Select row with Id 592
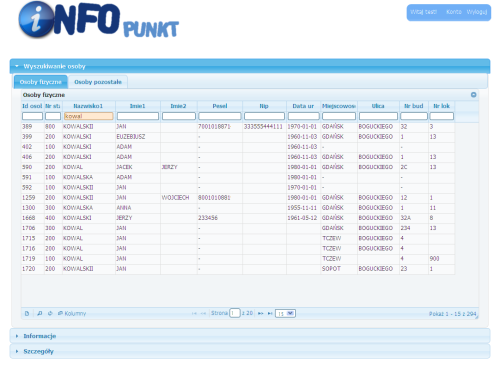The image size is (500, 370). [238, 188]
